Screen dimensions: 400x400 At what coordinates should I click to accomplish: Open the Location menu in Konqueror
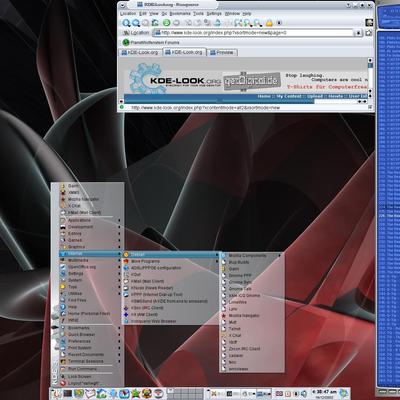click(128, 14)
